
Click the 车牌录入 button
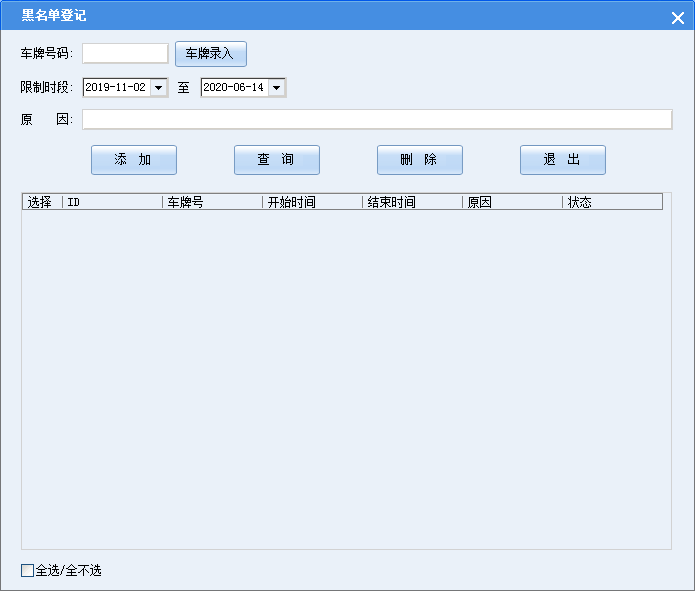pyautogui.click(x=211, y=54)
